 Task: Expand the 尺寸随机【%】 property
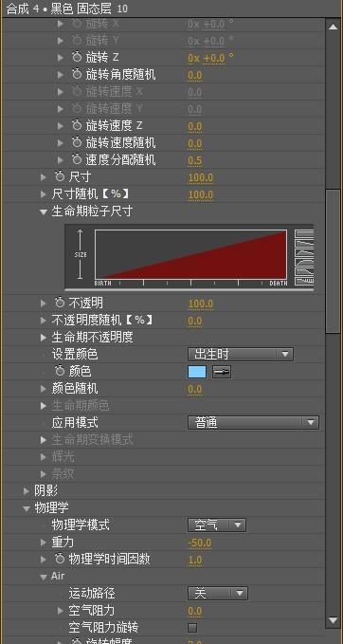(44, 193)
